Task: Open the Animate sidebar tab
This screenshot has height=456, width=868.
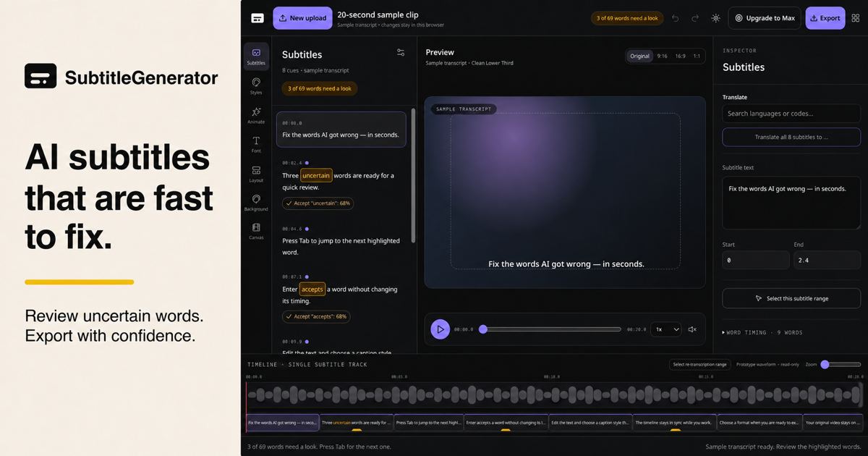Action: click(256, 116)
